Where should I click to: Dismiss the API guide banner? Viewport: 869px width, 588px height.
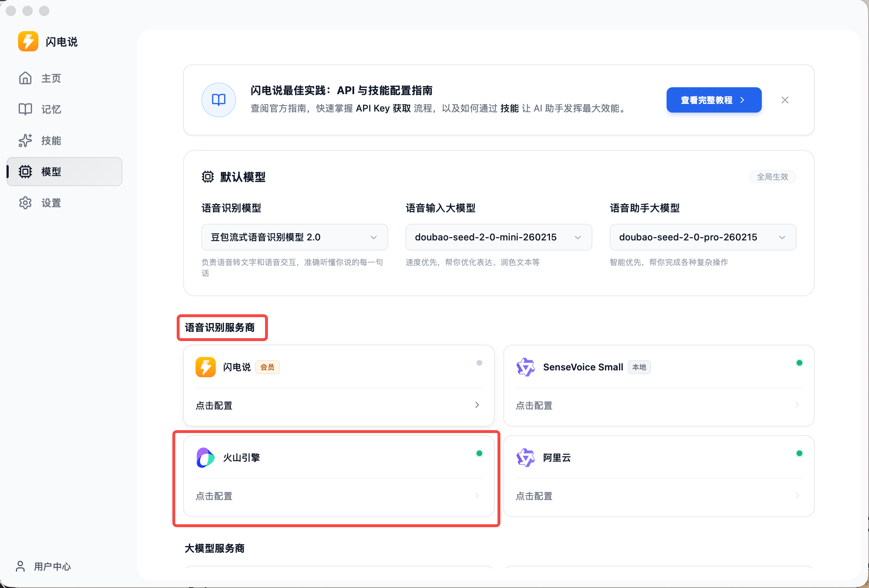[785, 100]
